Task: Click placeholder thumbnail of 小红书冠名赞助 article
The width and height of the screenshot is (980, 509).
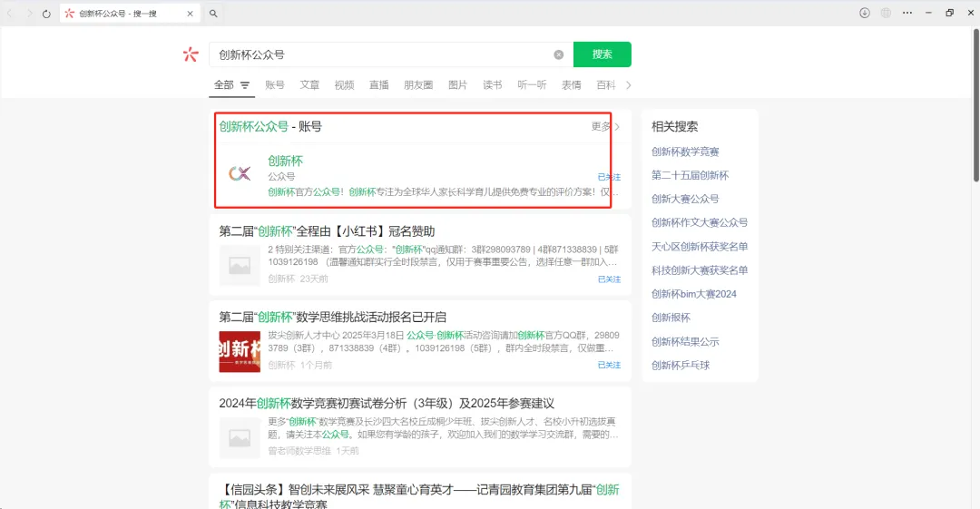Action: coord(240,265)
